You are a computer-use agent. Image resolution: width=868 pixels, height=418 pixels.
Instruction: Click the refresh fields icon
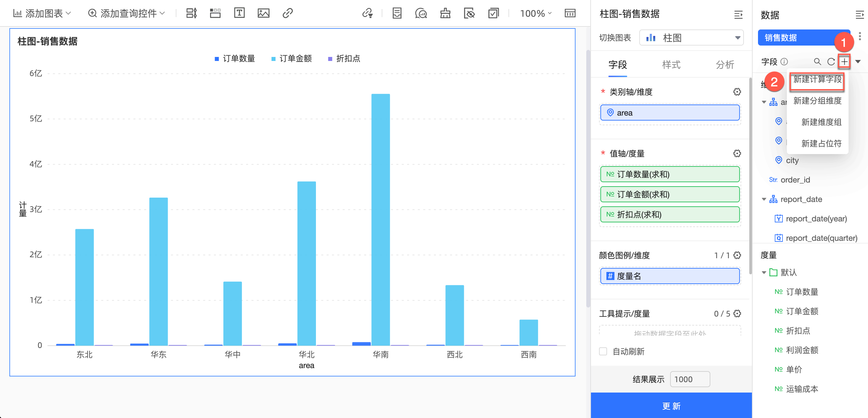click(831, 62)
